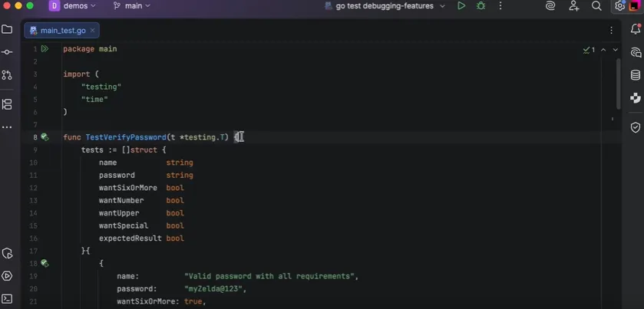Click the JetBrains toolbox icon at top right
644x309 pixels.
635,6
